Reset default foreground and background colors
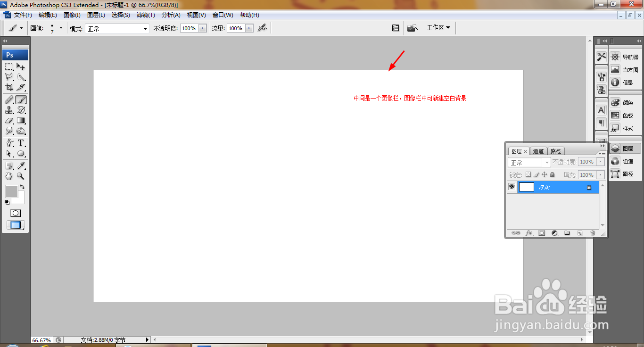The image size is (644, 347). coord(7,202)
